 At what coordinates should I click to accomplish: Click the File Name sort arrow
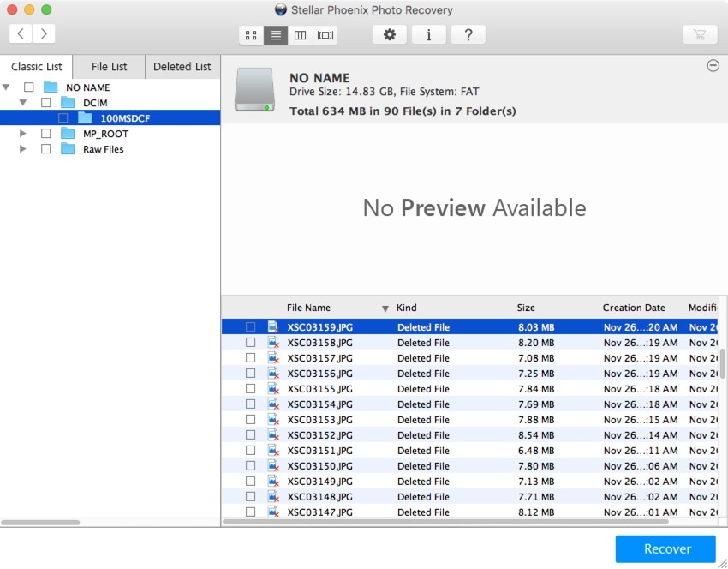tap(385, 308)
